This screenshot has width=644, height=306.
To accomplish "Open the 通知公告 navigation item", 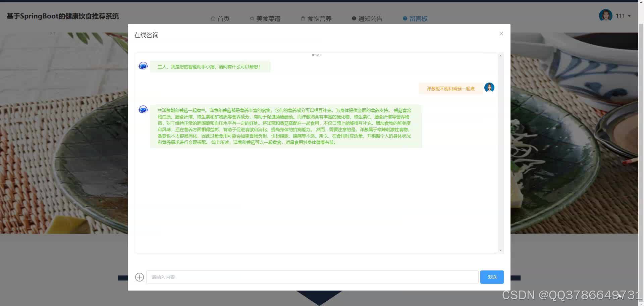I will point(367,19).
